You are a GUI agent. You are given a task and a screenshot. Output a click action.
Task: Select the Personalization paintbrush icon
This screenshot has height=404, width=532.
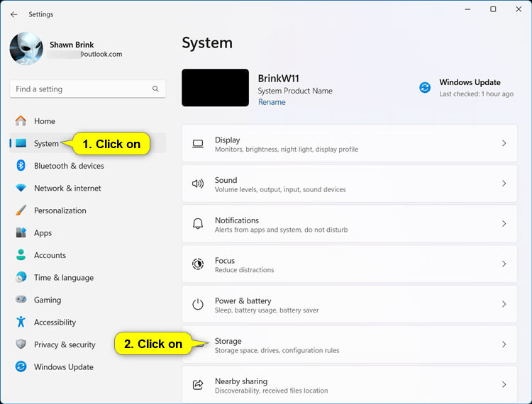[x=21, y=211]
